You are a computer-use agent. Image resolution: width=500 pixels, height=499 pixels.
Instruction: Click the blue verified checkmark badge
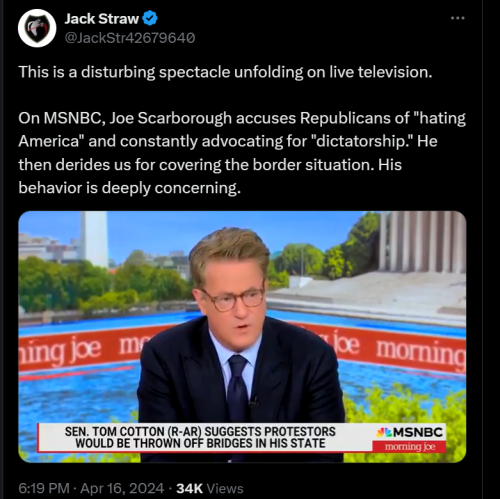[x=150, y=18]
